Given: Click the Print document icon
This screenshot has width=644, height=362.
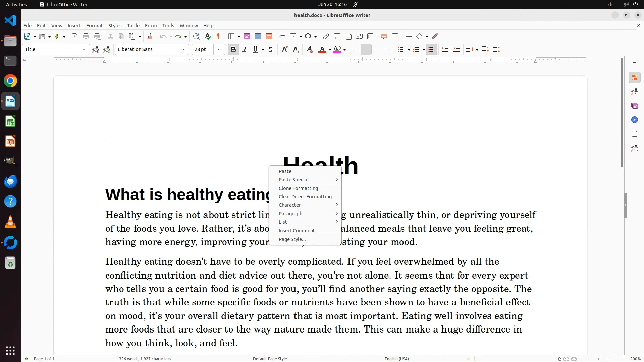Looking at the screenshot, I should (86, 37).
